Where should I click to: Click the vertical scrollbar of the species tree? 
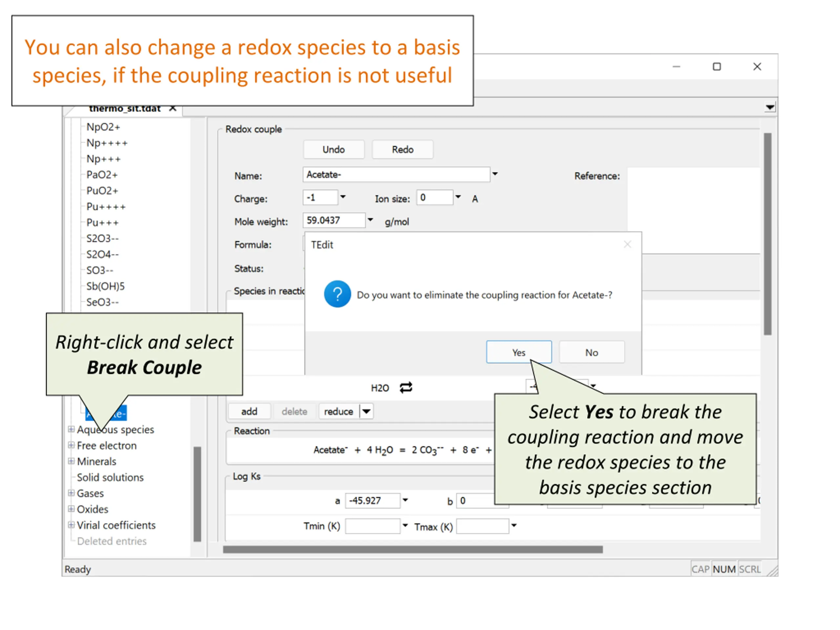(x=197, y=494)
